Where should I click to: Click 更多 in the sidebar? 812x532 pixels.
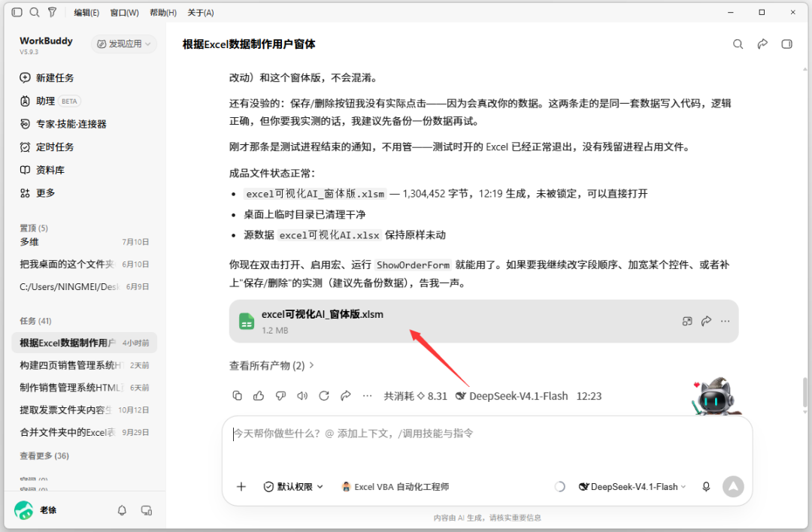38,193
